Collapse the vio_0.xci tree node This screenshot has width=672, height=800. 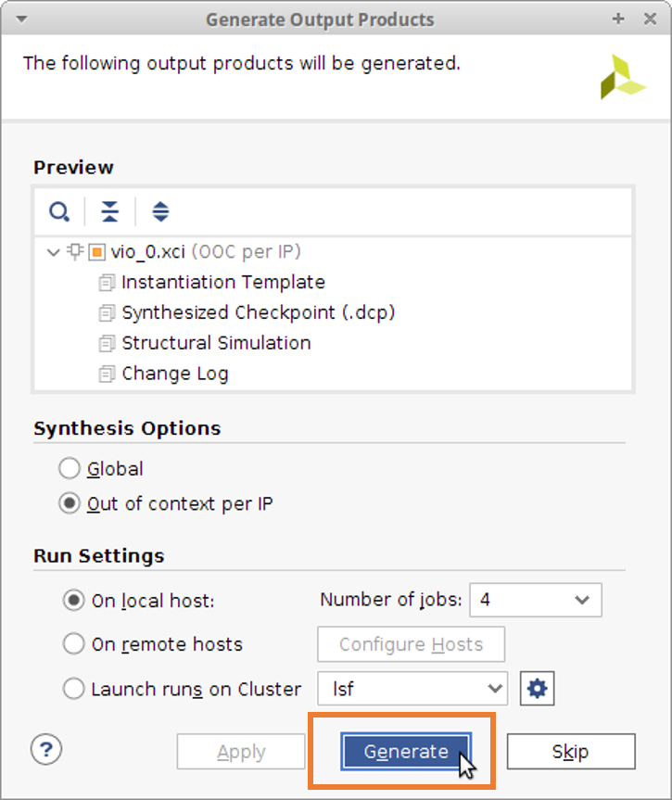[x=53, y=252]
